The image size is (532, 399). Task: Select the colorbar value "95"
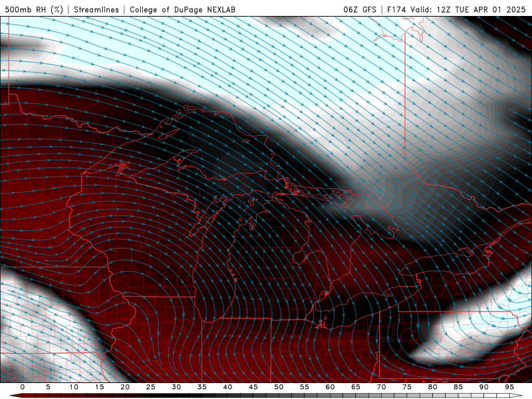point(509,387)
